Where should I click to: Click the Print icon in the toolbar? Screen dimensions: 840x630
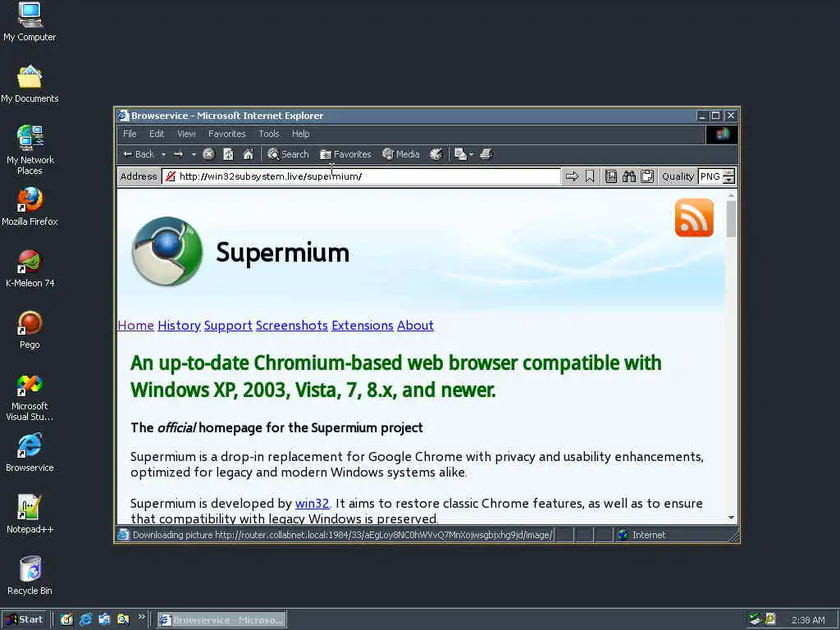tap(486, 154)
